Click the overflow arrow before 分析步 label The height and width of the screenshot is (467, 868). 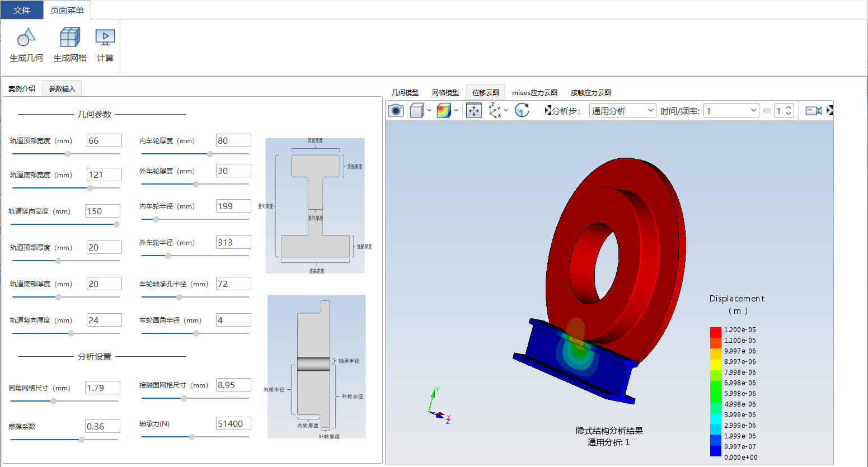point(548,111)
